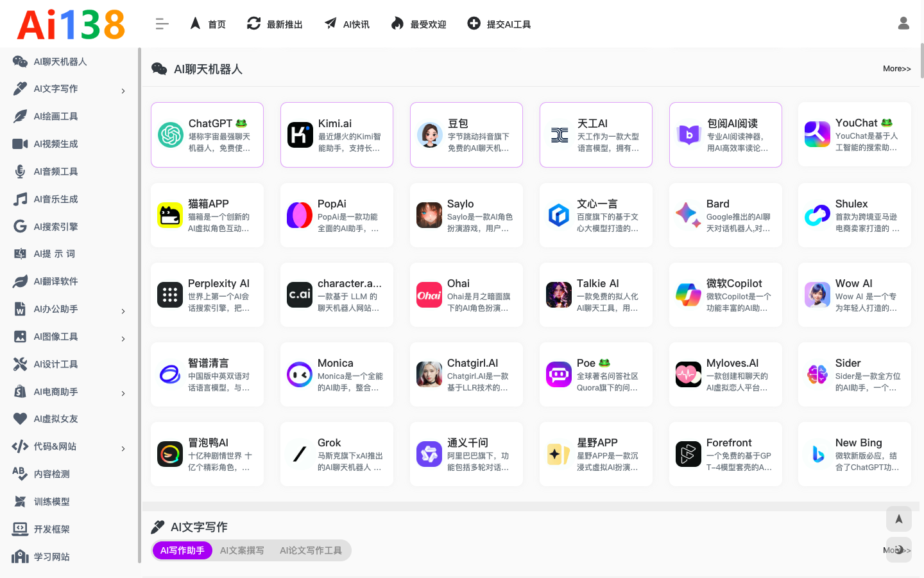Click the 冒泡鸭AI card title
The image size is (924, 578).
208,442
